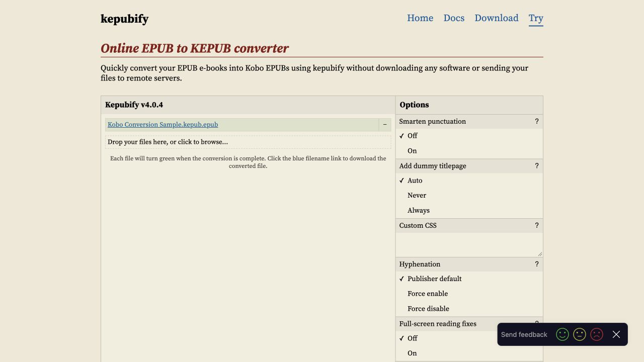Image resolution: width=644 pixels, height=362 pixels.
Task: Click the drop zone to browse files
Action: pyautogui.click(x=248, y=142)
